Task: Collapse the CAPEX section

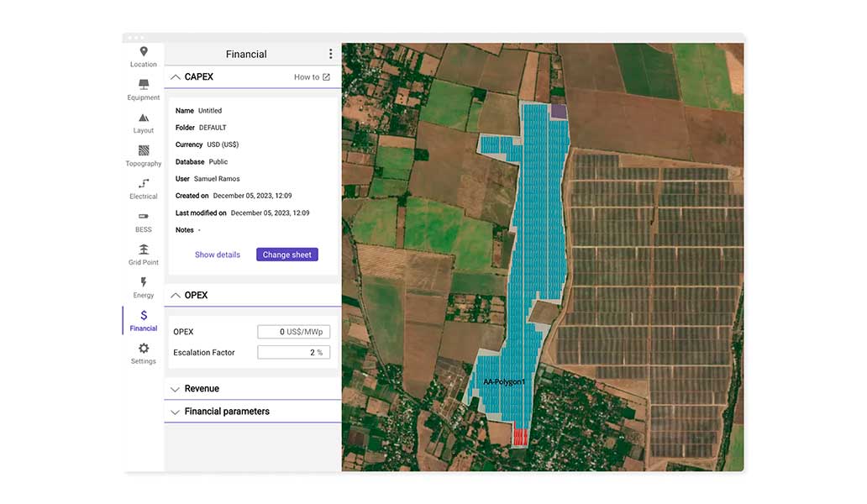Action: [x=176, y=77]
